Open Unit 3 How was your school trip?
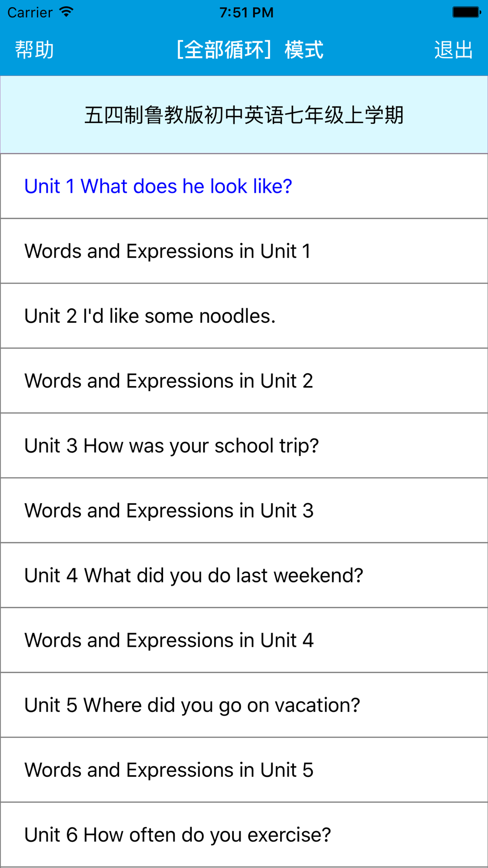 pyautogui.click(x=244, y=446)
